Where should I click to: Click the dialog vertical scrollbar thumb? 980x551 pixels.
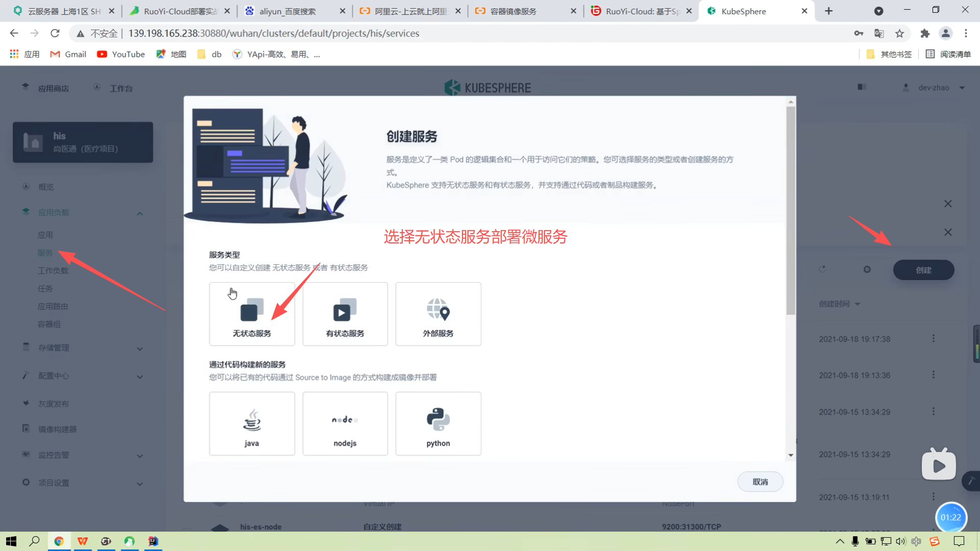pyautogui.click(x=791, y=210)
